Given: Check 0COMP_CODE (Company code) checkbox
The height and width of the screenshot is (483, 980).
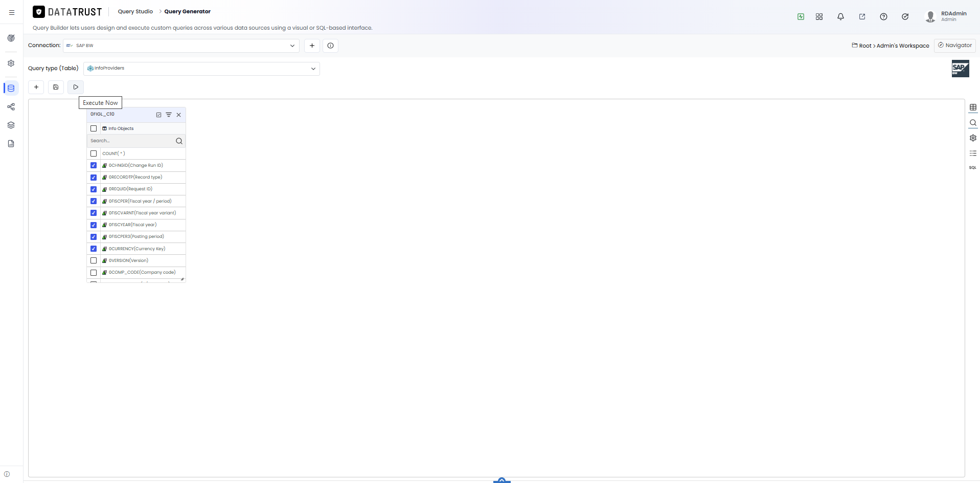Looking at the screenshot, I should point(94,273).
